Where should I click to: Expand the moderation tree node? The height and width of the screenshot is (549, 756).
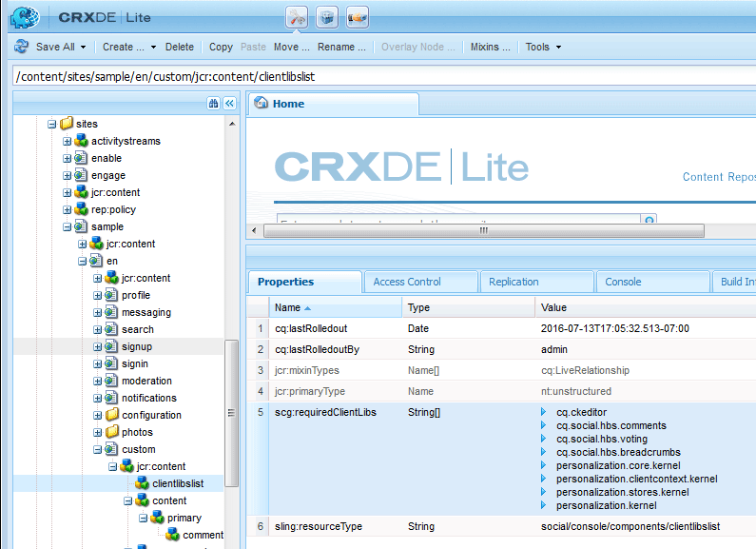(x=97, y=382)
